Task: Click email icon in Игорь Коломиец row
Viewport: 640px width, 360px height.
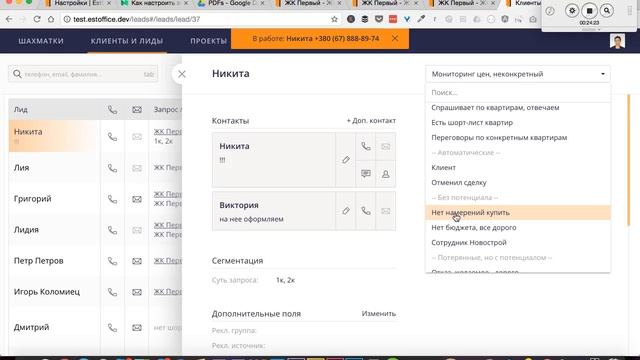Action: 137,292
